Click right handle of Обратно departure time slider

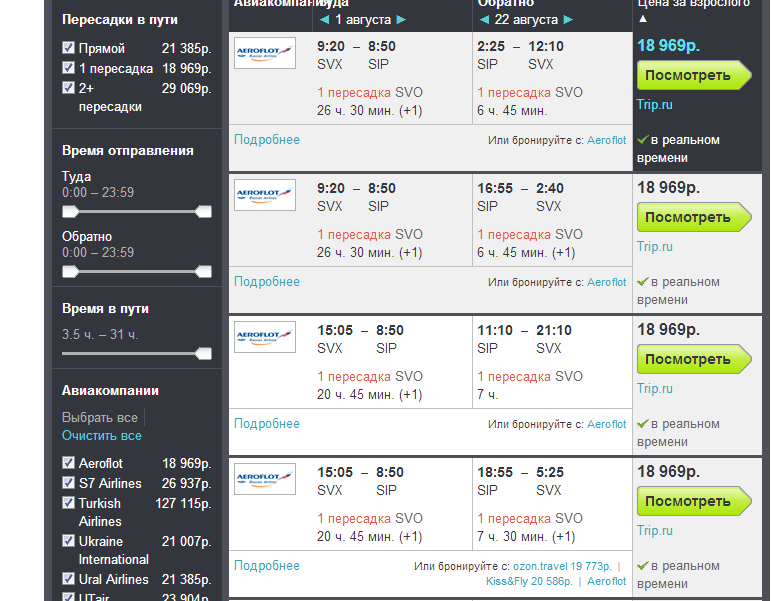[203, 272]
